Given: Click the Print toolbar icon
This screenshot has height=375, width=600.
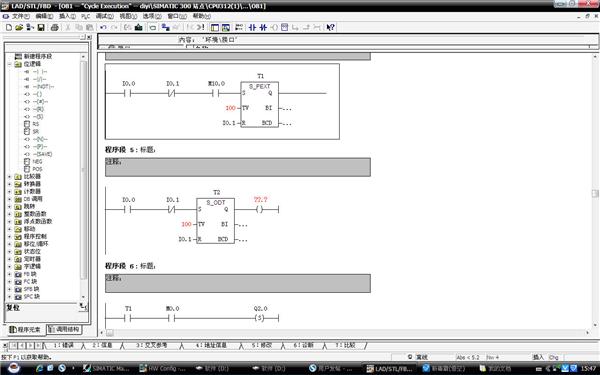Looking at the screenshot, I should tap(54, 27).
